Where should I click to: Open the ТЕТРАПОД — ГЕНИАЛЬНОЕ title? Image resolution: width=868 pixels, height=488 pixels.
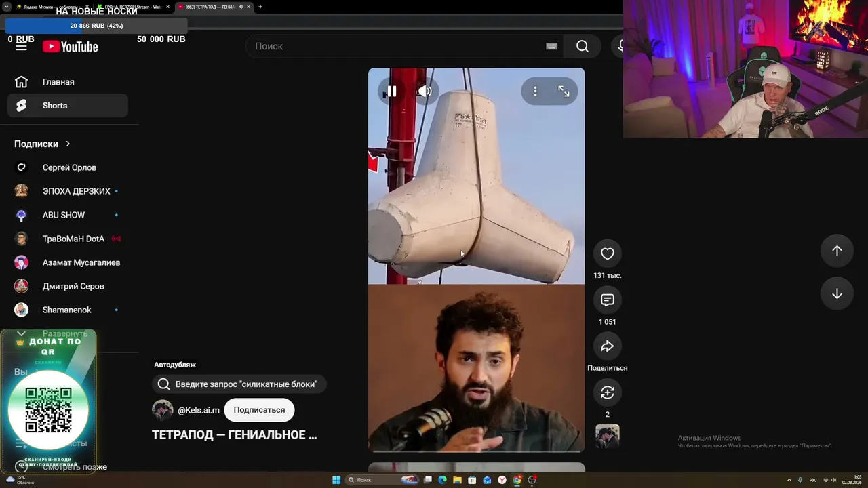(x=235, y=434)
